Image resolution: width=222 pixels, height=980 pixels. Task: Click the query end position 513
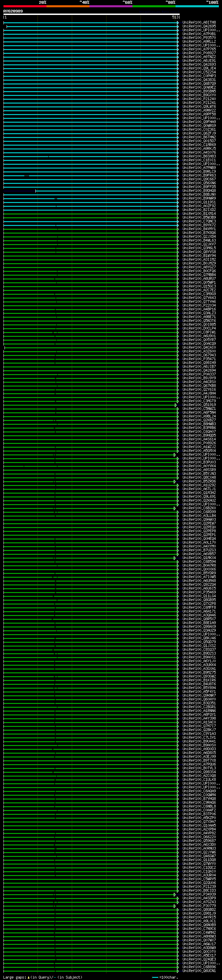click(175, 17)
